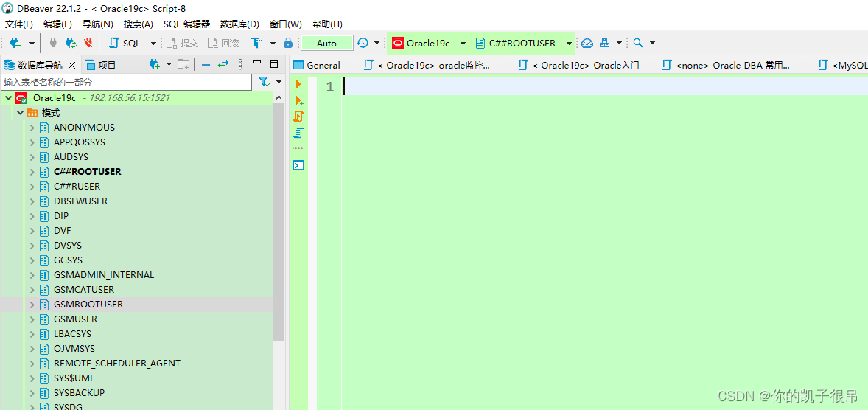The width and height of the screenshot is (868, 410).
Task: Open the 导航(N) menu
Action: 97,24
